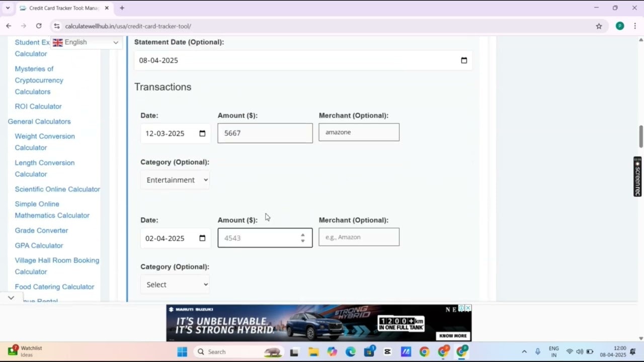
Task: Open the Grade Converter link
Action: coord(41,231)
